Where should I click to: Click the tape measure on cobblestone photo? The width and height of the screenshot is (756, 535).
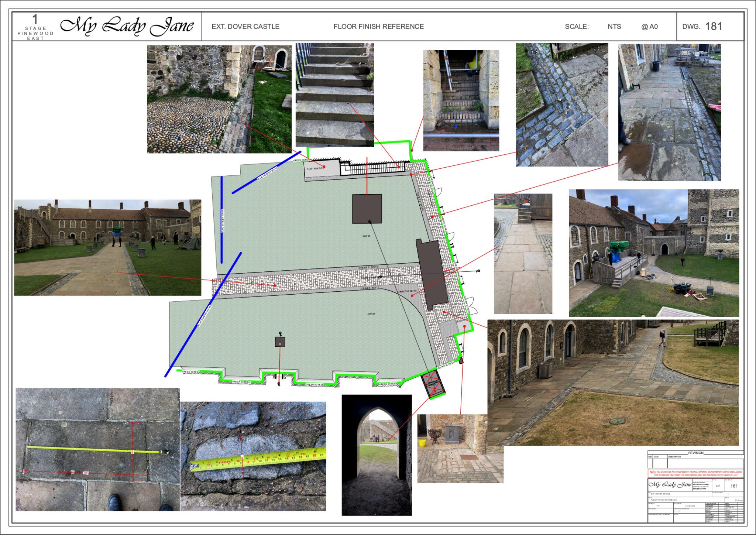click(x=253, y=456)
